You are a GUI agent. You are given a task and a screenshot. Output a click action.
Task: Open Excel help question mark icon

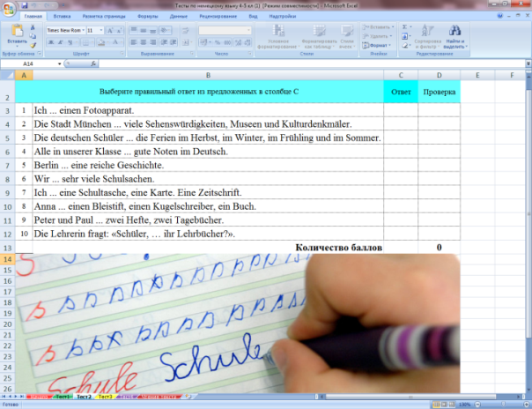click(x=499, y=16)
